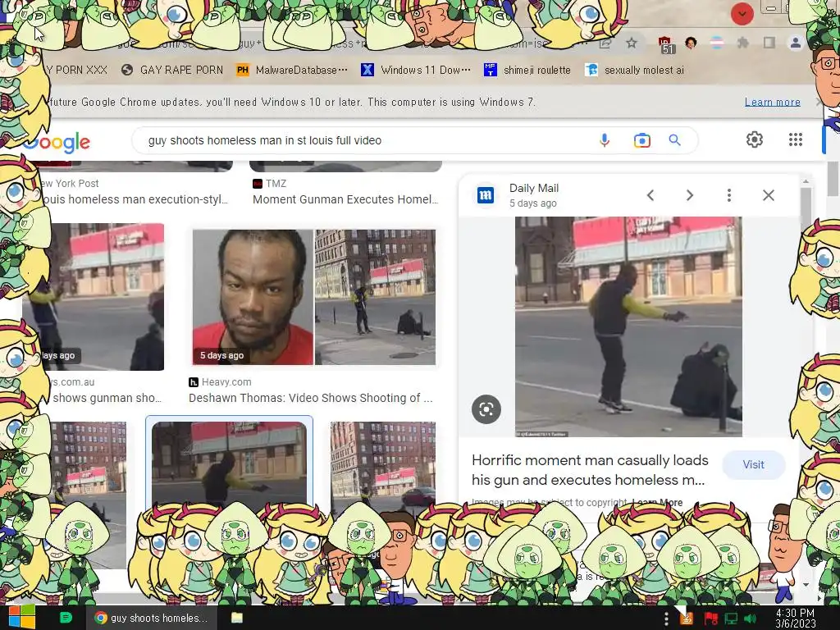
Task: Open the shimeji roulette bookmark
Action: click(x=527, y=70)
